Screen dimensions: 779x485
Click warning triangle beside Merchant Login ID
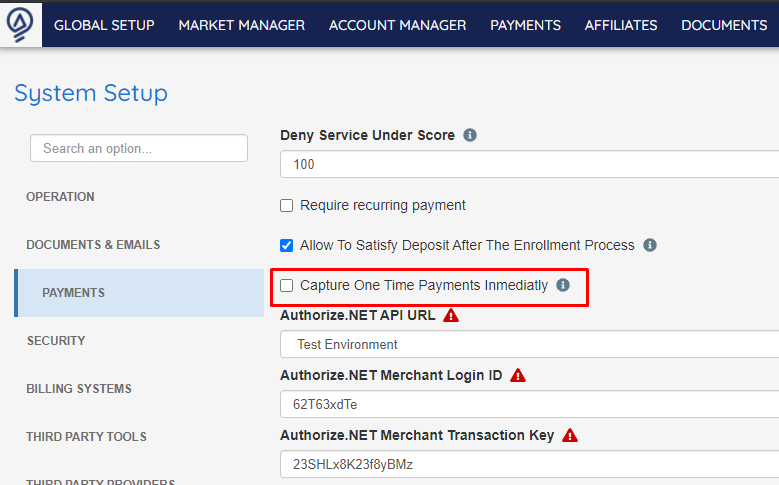[x=518, y=375]
